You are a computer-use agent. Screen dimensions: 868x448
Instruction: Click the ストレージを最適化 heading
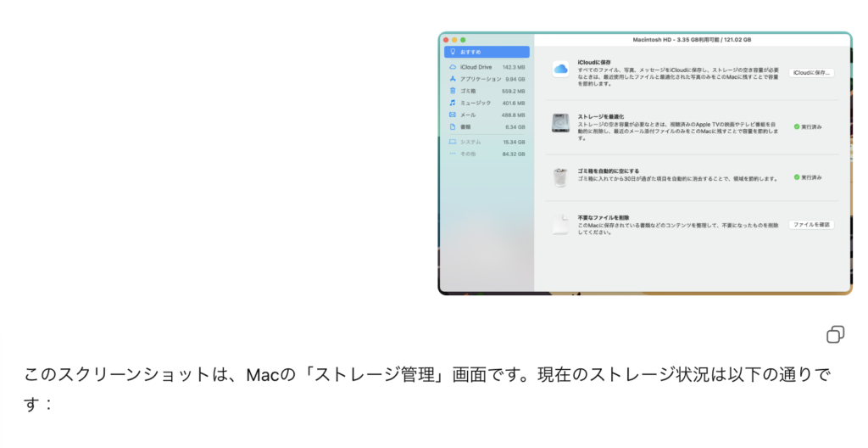tap(601, 117)
